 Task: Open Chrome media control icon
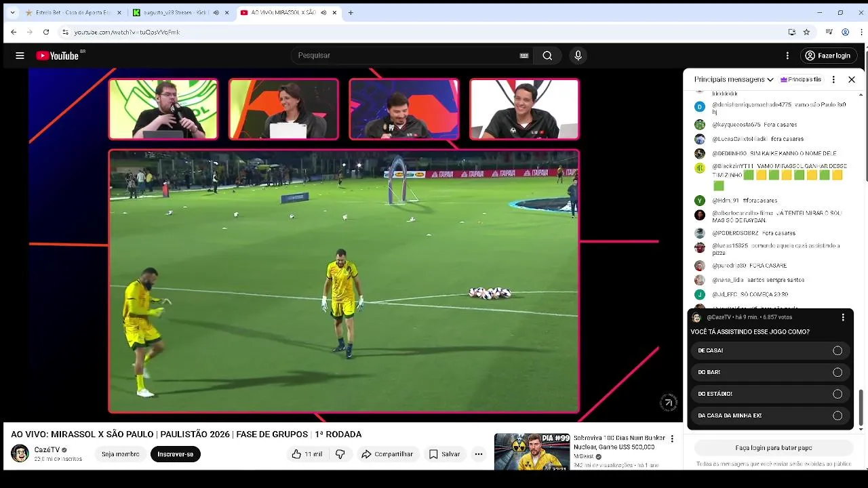pos(829,32)
